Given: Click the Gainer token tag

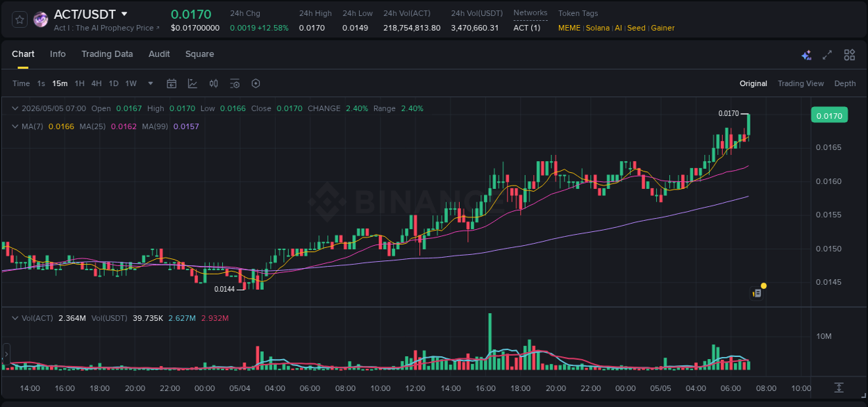Looking at the screenshot, I should point(662,28).
